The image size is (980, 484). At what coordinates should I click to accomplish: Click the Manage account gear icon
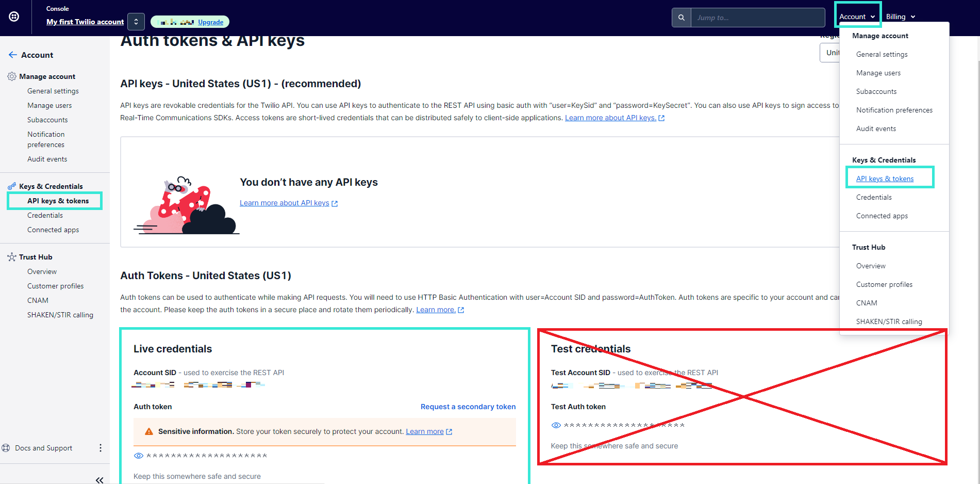[x=12, y=76]
